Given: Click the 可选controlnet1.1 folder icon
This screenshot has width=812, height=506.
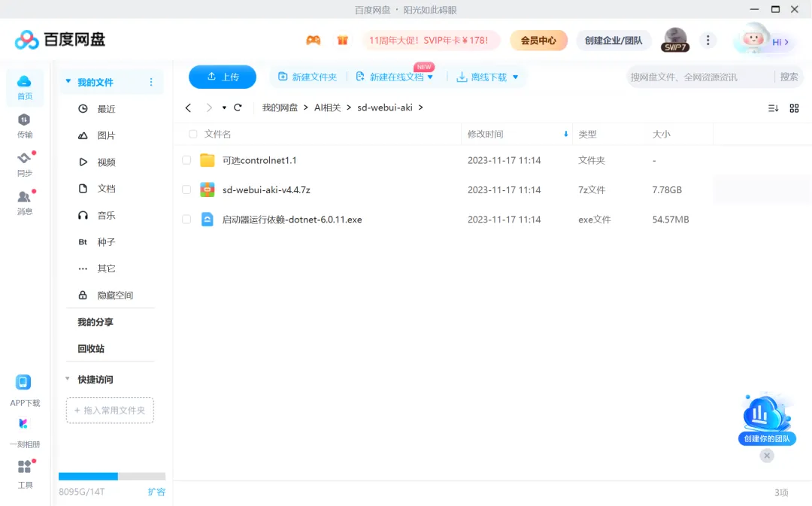Looking at the screenshot, I should tap(208, 161).
